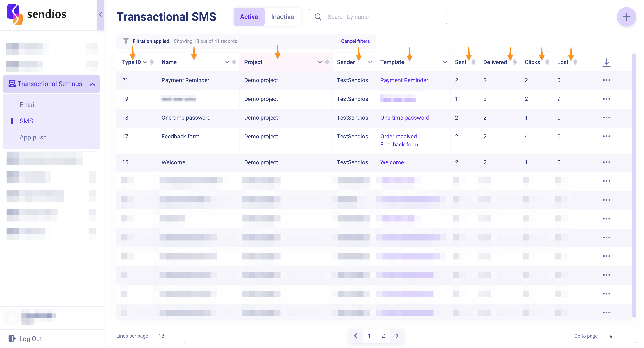This screenshot has height=348, width=644.
Task: Click the Log Out icon
Action: click(12, 339)
